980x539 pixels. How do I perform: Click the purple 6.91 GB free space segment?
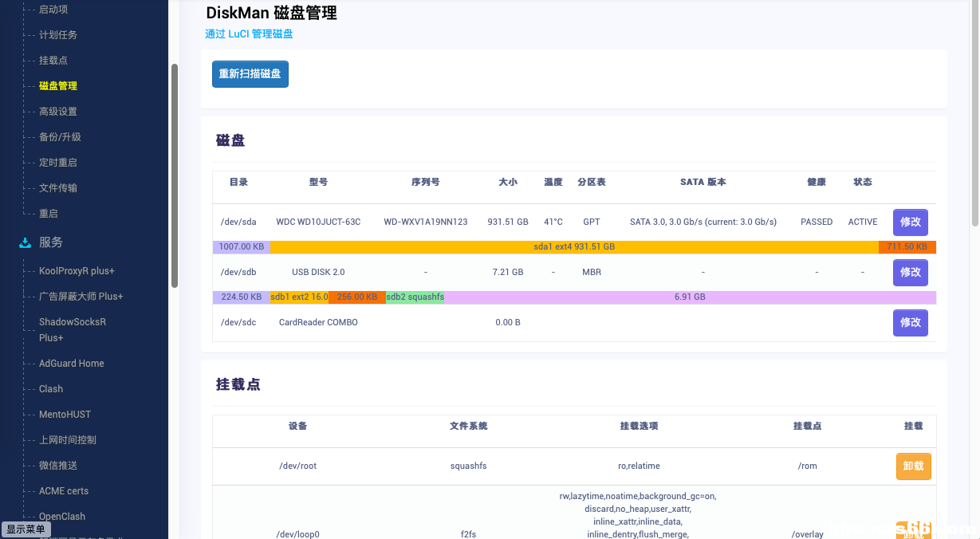(x=690, y=297)
